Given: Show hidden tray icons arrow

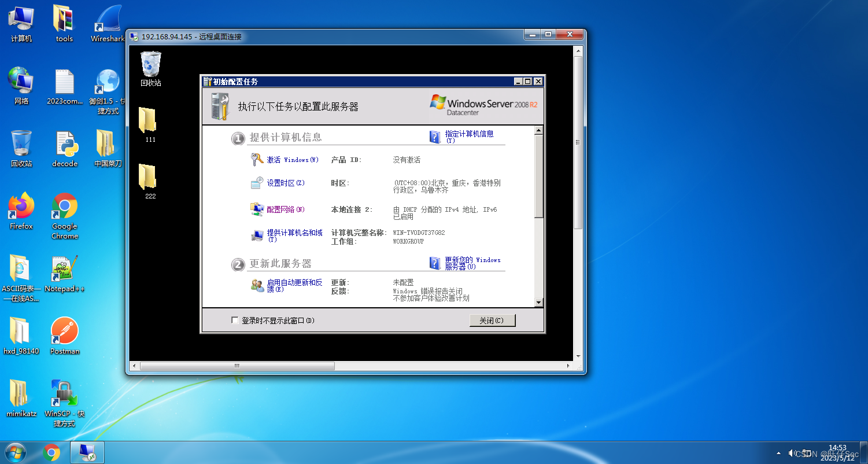Looking at the screenshot, I should 779,452.
